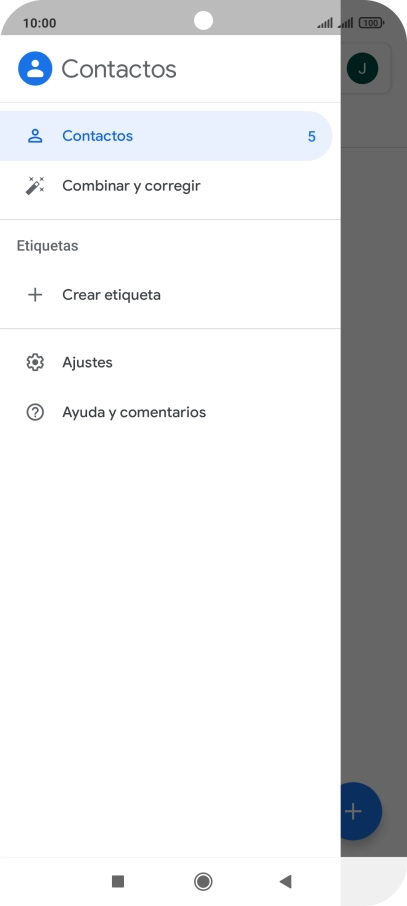
Task: Tap the Android back triangle button
Action: click(x=286, y=881)
